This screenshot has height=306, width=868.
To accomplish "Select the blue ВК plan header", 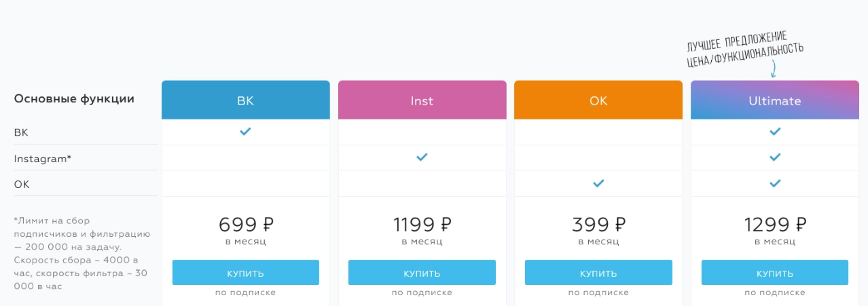I will pos(245,100).
